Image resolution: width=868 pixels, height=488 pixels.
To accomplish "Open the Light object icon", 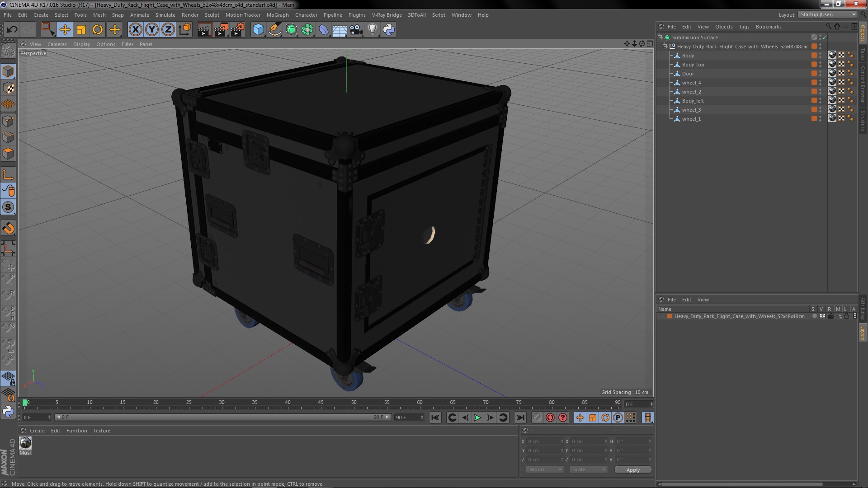I will pyautogui.click(x=372, y=30).
